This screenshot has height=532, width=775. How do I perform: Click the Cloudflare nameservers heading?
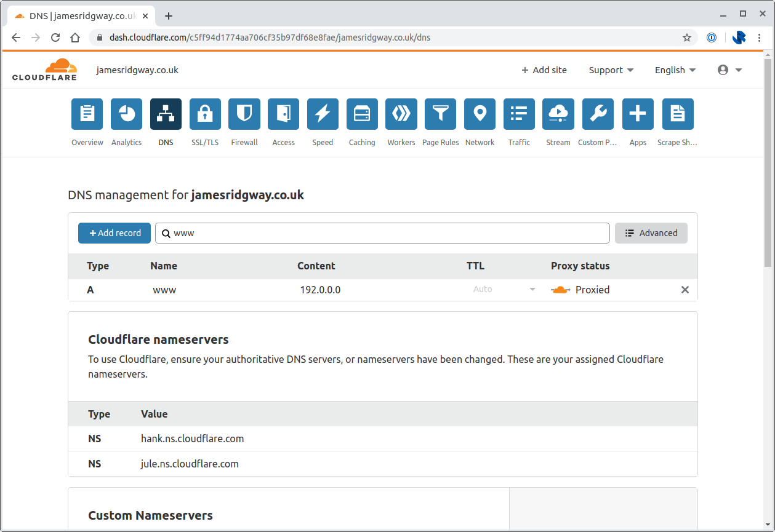(x=158, y=339)
